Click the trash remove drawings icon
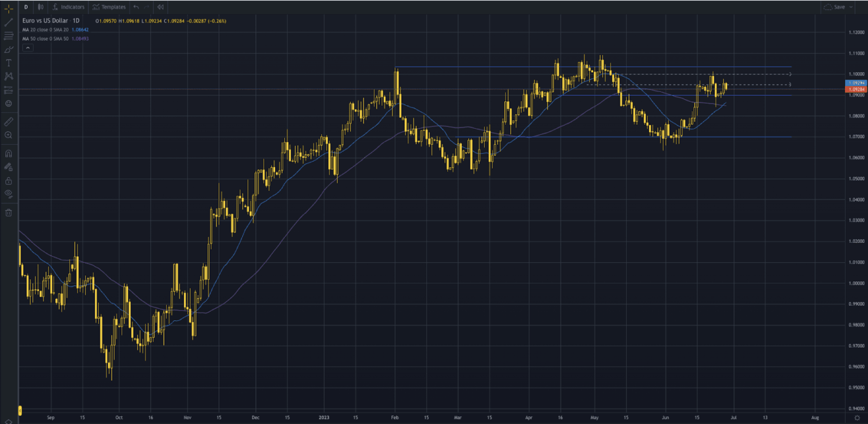868x424 pixels. pyautogui.click(x=9, y=213)
